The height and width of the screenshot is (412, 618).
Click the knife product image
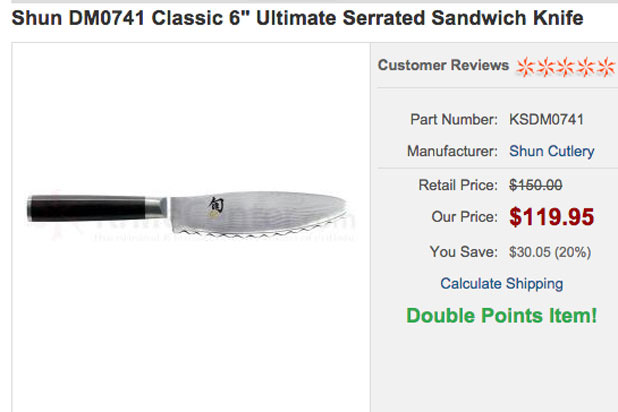[x=190, y=215]
